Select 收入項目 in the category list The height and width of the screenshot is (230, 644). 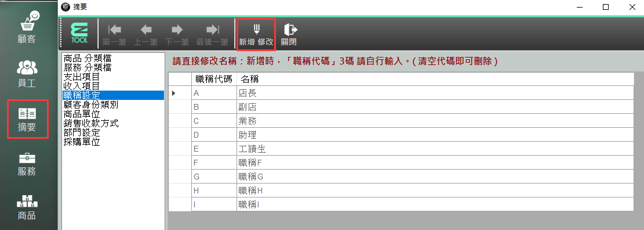click(81, 86)
